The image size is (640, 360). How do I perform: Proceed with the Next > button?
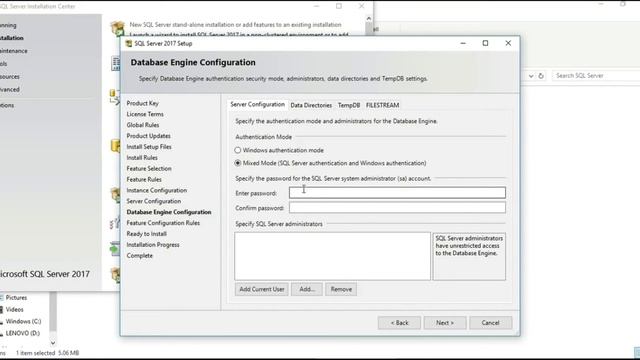pos(444,322)
